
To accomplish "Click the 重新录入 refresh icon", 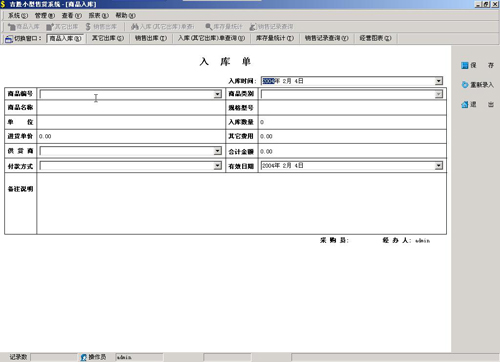I will [x=465, y=85].
